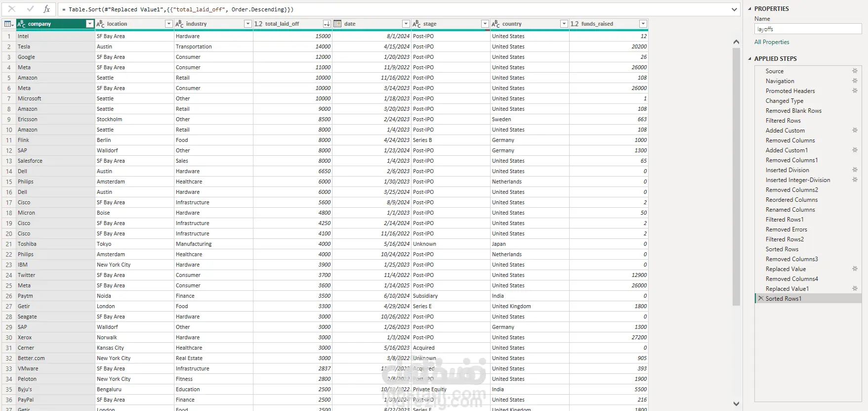Change data type icon of country column
868x411 pixels.
point(496,24)
